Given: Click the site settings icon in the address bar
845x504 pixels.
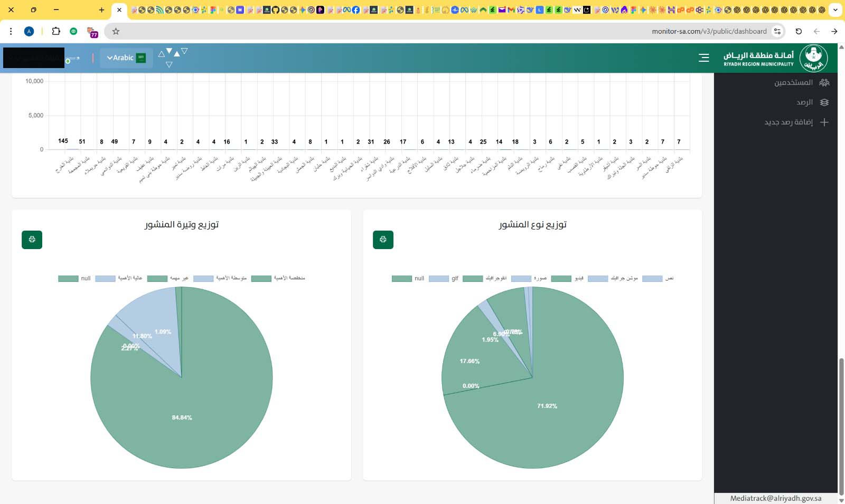Looking at the screenshot, I should [x=777, y=31].
